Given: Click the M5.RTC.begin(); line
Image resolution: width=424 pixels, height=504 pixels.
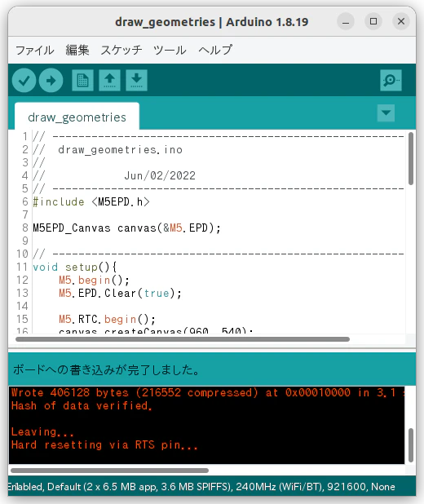Looking at the screenshot, I should (107, 319).
